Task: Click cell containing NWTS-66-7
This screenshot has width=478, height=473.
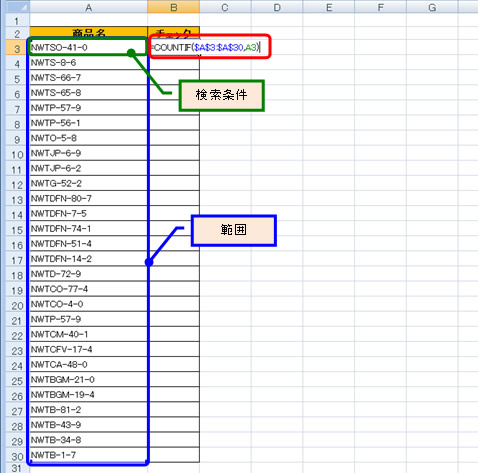Action: point(88,77)
